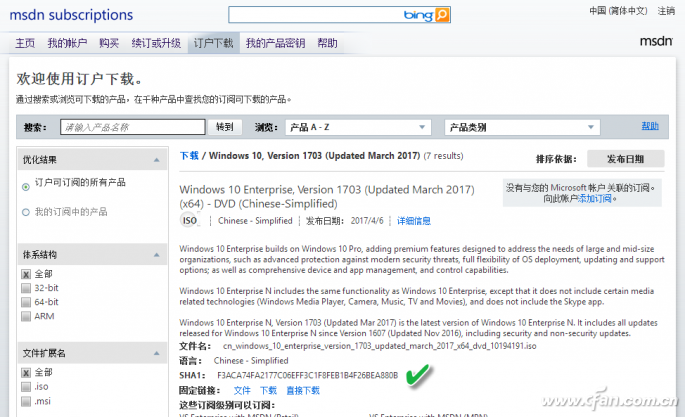Click the Bing search text field
Image resolution: width=685 pixels, height=417 pixels.
tap(315, 15)
